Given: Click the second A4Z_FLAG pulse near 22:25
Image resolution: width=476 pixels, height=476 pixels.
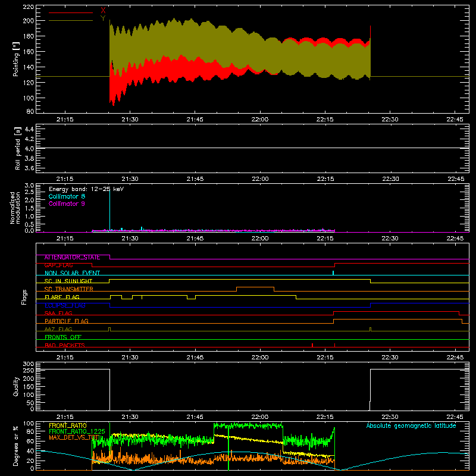Looking at the screenshot, I should (370, 329).
